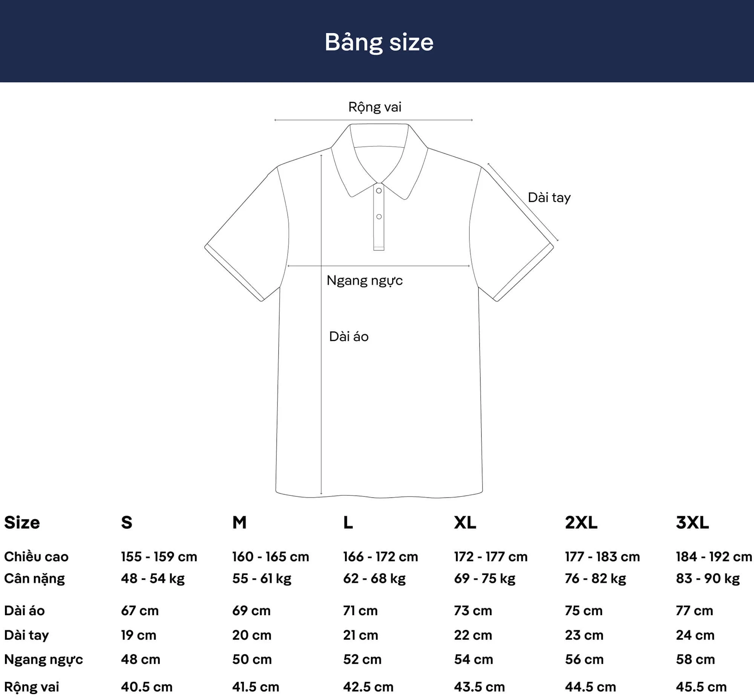This screenshot has height=700, width=754.
Task: Click the top button on the polo placket
Action: [x=379, y=190]
